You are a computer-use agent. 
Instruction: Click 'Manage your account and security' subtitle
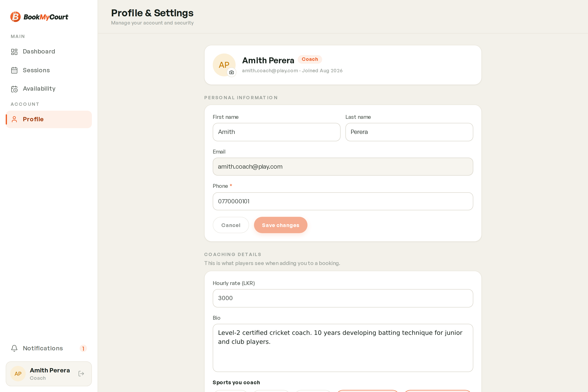pos(152,23)
